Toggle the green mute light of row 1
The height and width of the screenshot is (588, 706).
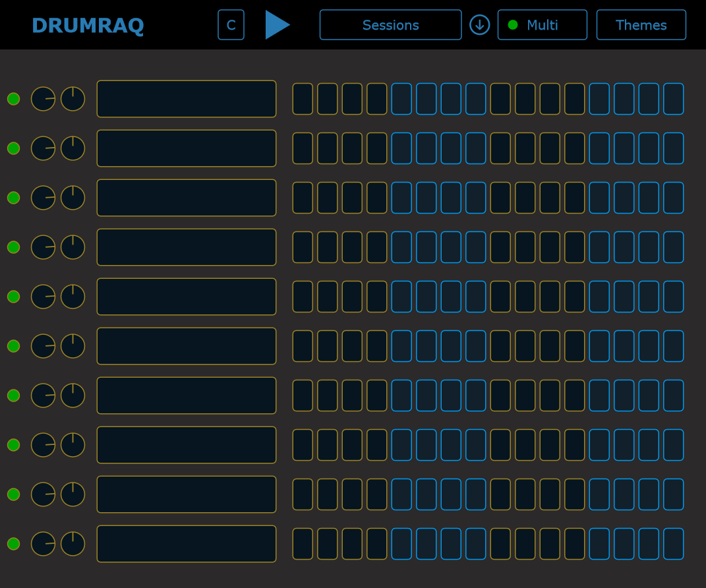[x=13, y=99]
